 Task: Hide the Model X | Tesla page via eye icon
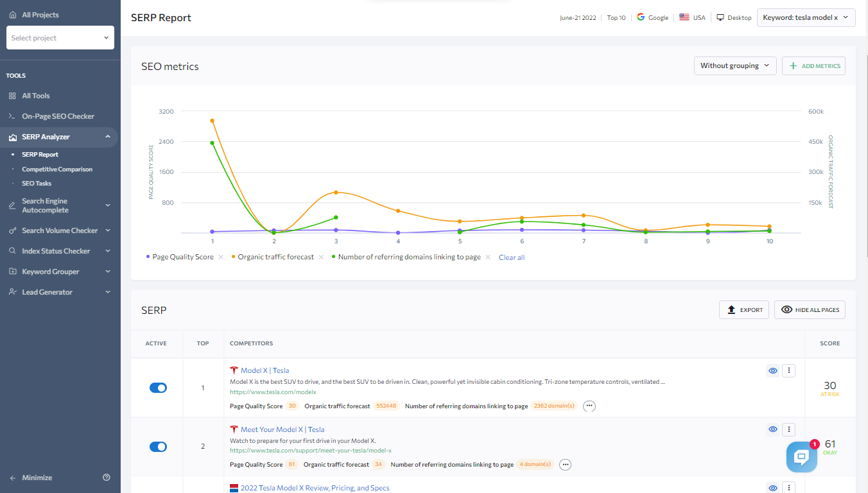(x=773, y=370)
